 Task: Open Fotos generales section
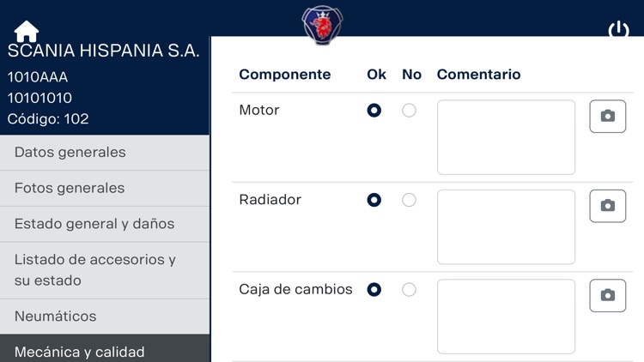tap(105, 189)
